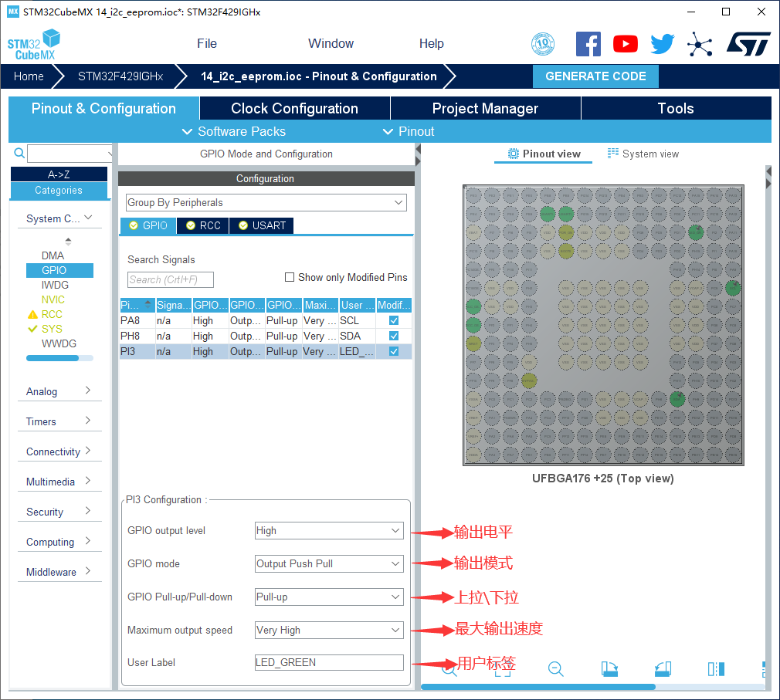Rotate the chip view counterclockwise
This screenshot has height=700, width=780.
663,669
